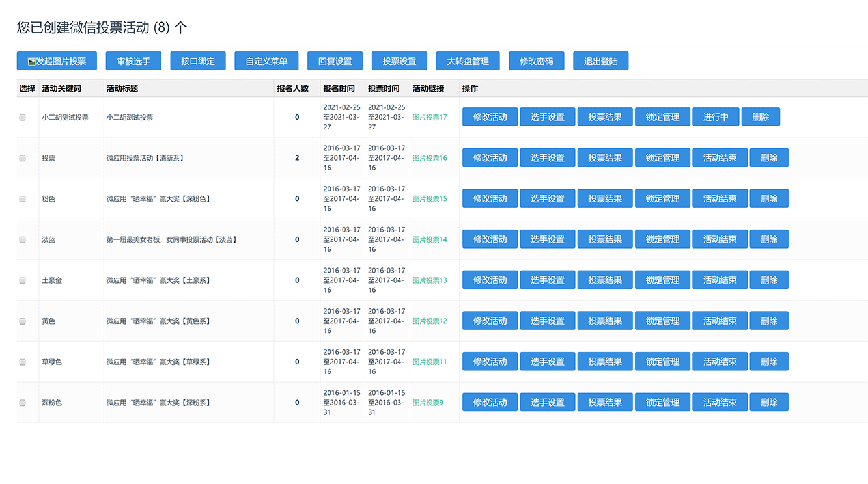This screenshot has height=484, width=868.
Task: Click 退出登陆 to log out
Action: coord(600,60)
